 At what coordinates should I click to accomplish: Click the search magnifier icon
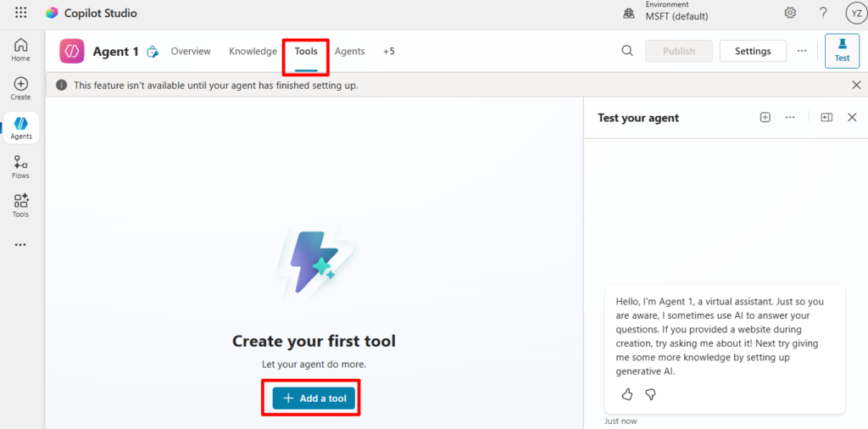(x=627, y=51)
